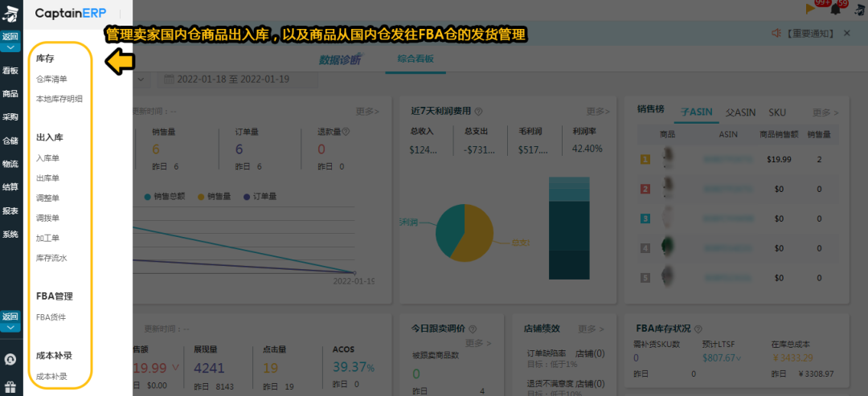Image resolution: width=868 pixels, height=396 pixels.
Task: Open 出库单 in the flyout menu
Action: pos(47,178)
